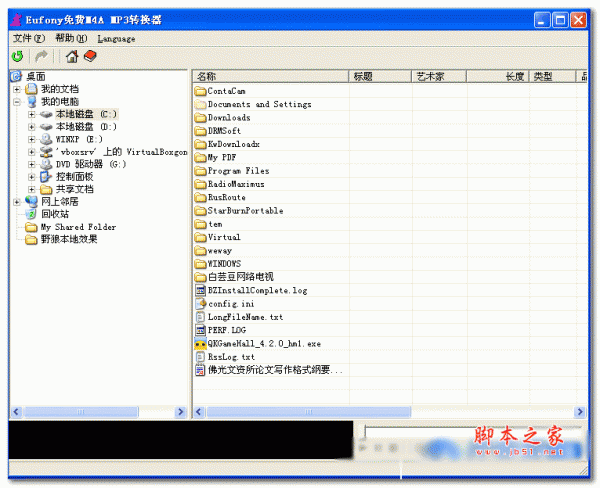Screen dimensions: 600x488
Task: Expand 控制面板 tree node
Action: coord(32,177)
